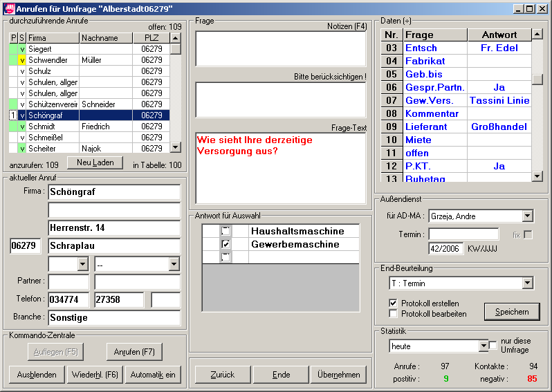552x392 pixels.
Task: Click the Frage column header
Action: click(434, 35)
